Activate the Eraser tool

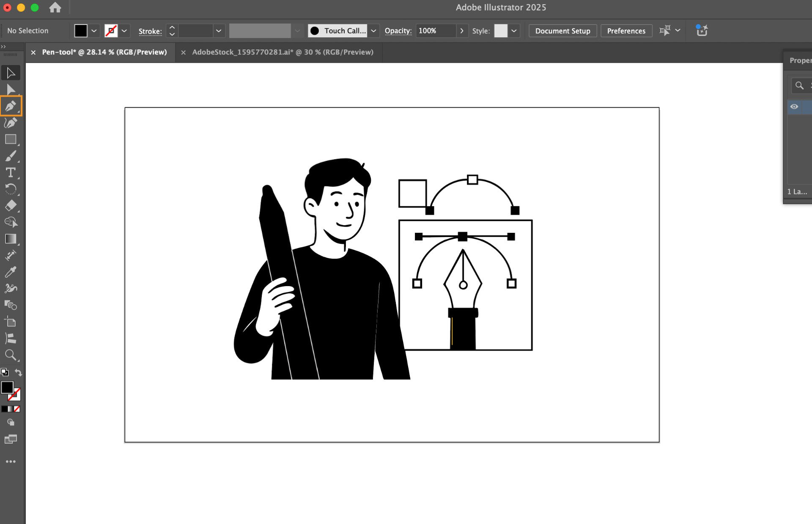tap(10, 206)
